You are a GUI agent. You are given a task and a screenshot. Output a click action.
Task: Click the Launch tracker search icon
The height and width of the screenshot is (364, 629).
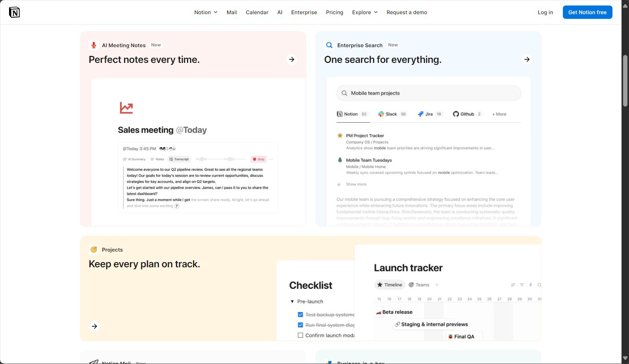click(x=540, y=285)
